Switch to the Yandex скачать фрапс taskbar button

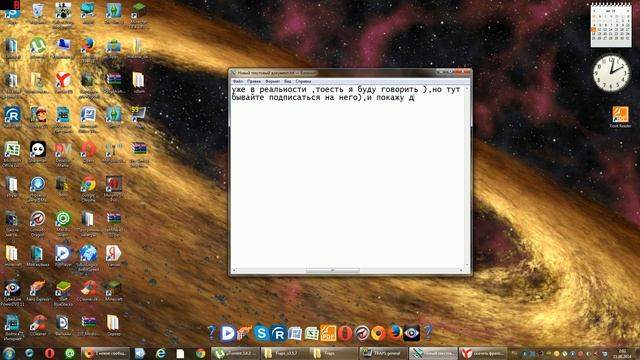(x=483, y=353)
